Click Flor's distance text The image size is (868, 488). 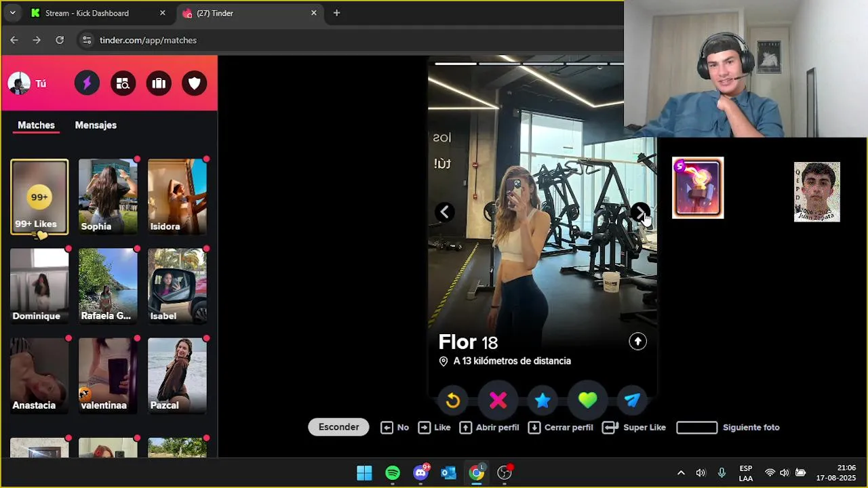tap(512, 361)
